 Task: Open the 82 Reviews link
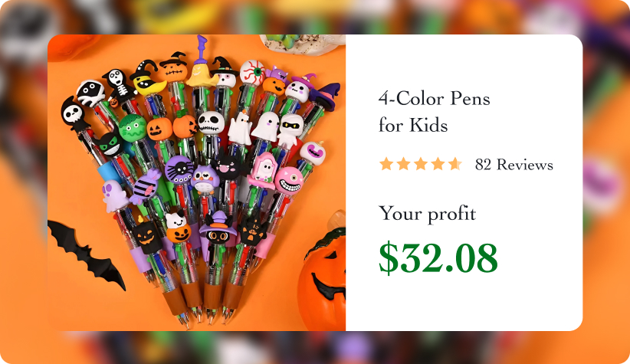tap(514, 165)
